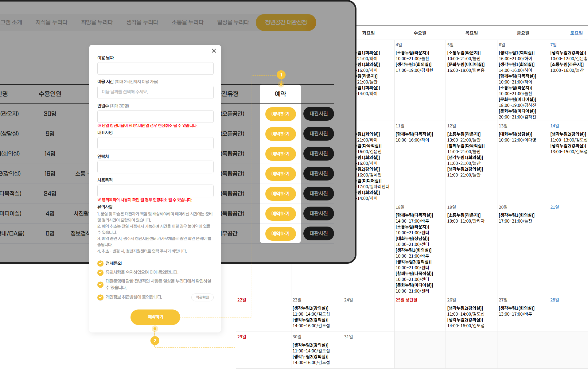View 대관사진 for the 16명 강의실 row

(319, 173)
